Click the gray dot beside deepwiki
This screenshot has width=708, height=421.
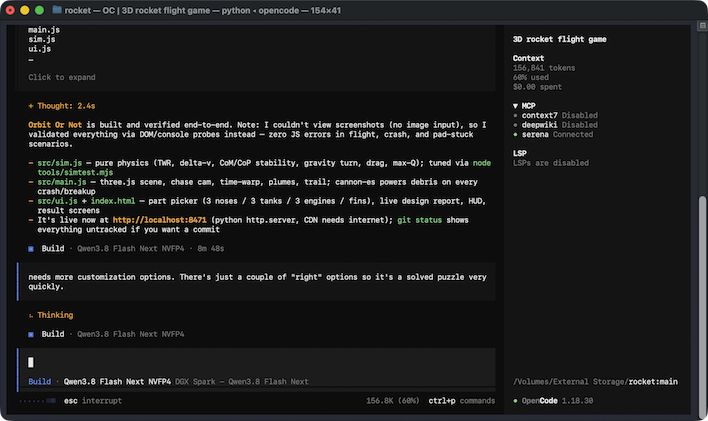point(515,125)
